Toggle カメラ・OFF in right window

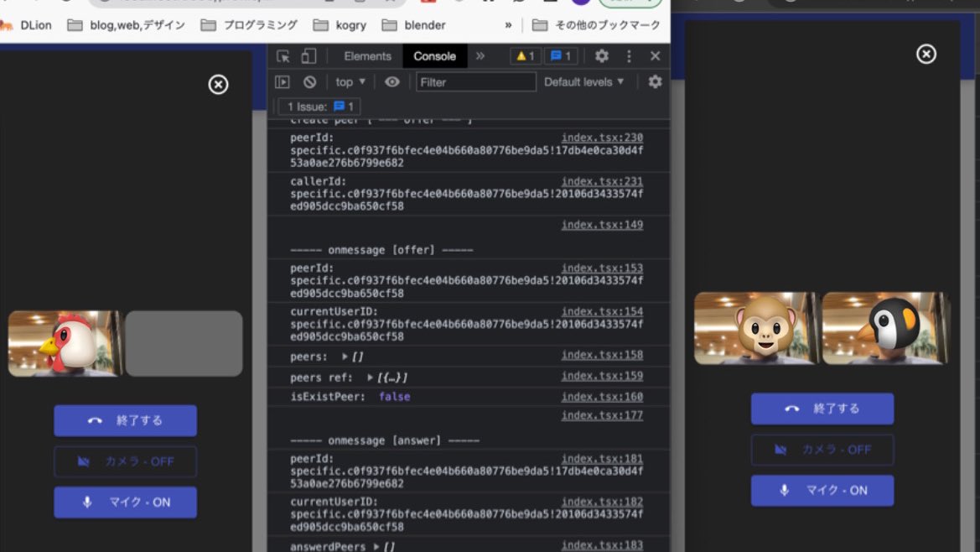(x=822, y=450)
